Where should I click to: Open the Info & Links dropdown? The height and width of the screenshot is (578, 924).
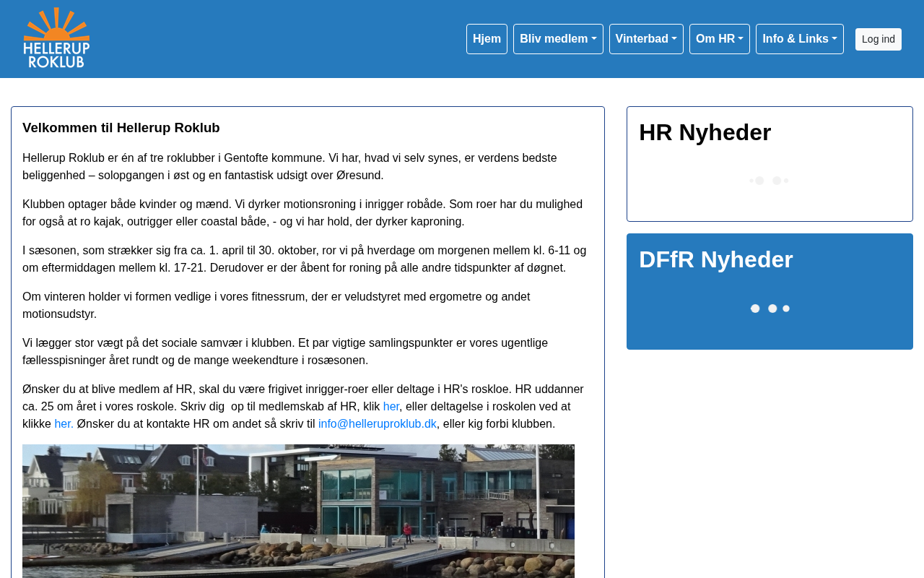tap(800, 39)
